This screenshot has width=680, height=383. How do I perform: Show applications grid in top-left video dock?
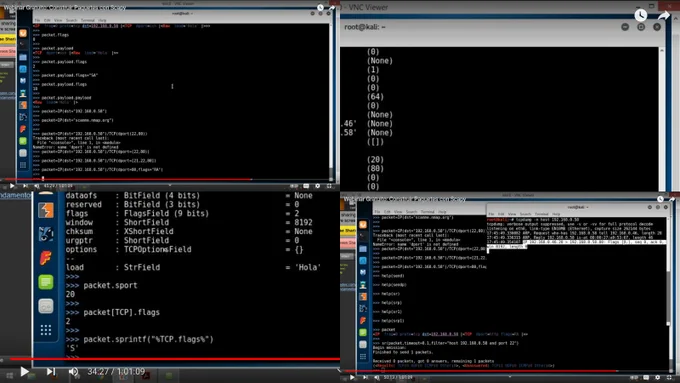[x=23, y=165]
